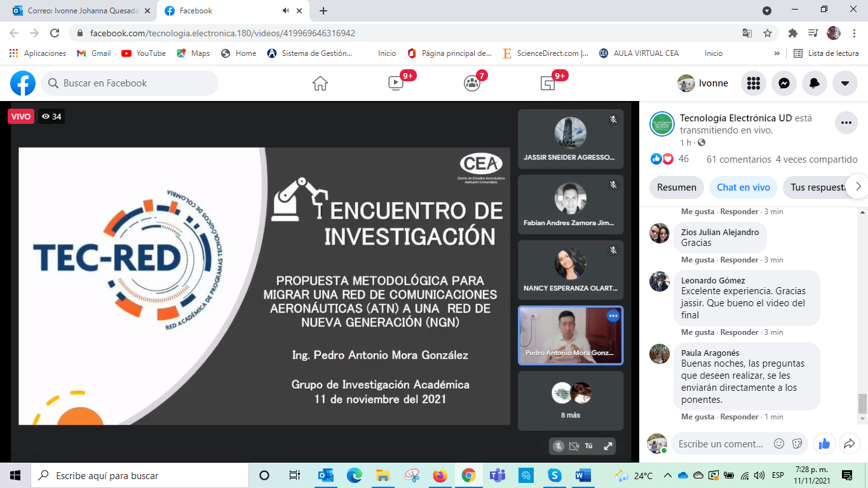Toggle video mute speaker icon

click(559, 446)
